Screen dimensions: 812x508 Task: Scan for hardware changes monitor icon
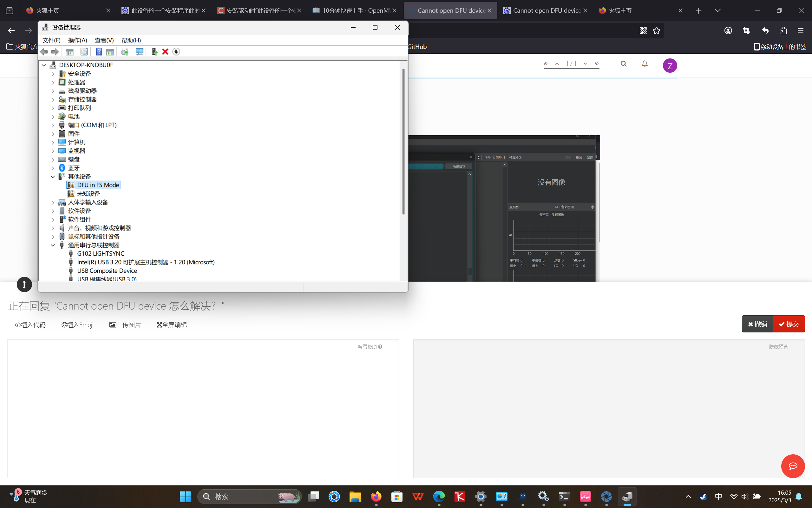pyautogui.click(x=139, y=52)
